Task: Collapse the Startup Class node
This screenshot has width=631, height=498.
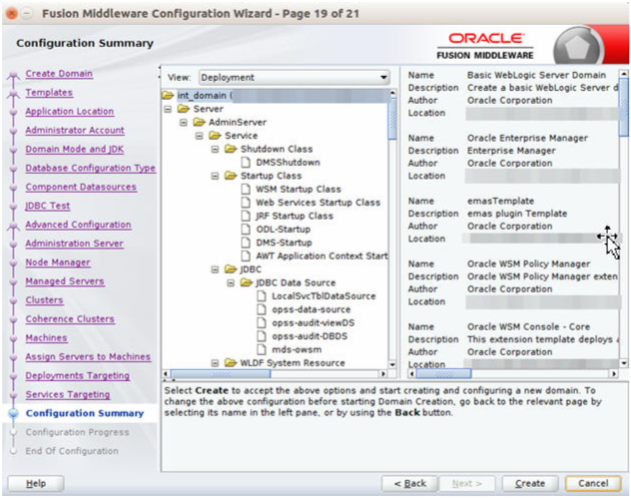Action: point(215,176)
